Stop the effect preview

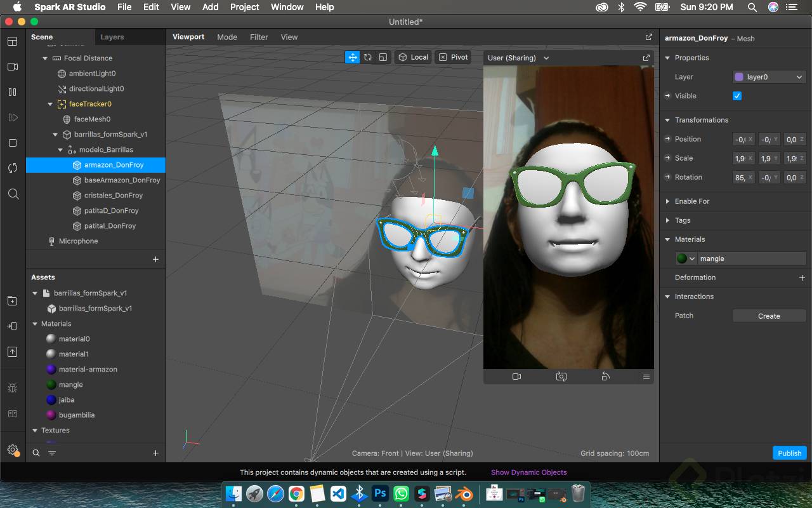tap(13, 143)
